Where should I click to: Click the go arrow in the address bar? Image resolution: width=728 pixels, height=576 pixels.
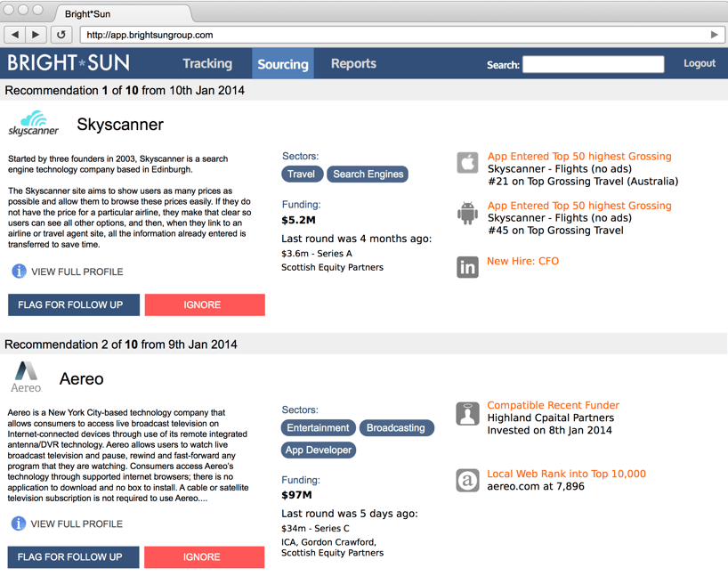tap(714, 35)
